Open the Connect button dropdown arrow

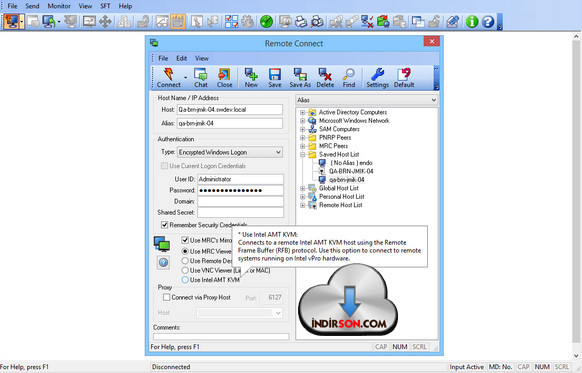(x=185, y=78)
